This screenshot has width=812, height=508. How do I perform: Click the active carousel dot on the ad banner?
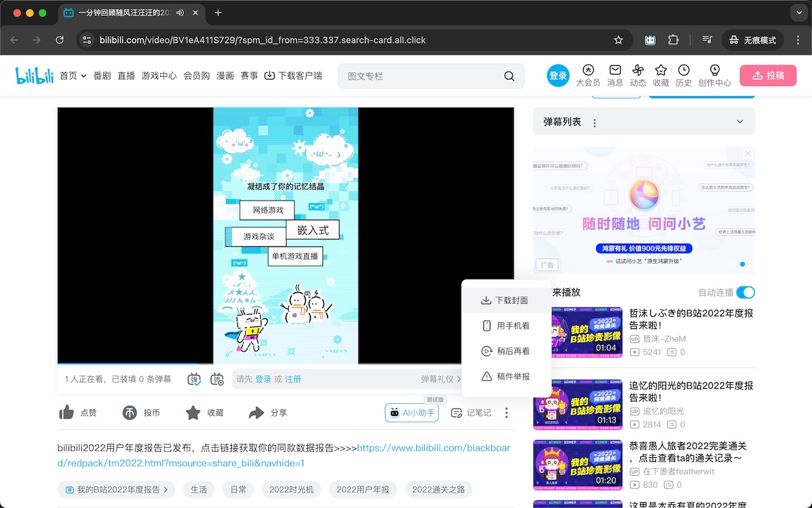pyautogui.click(x=742, y=264)
